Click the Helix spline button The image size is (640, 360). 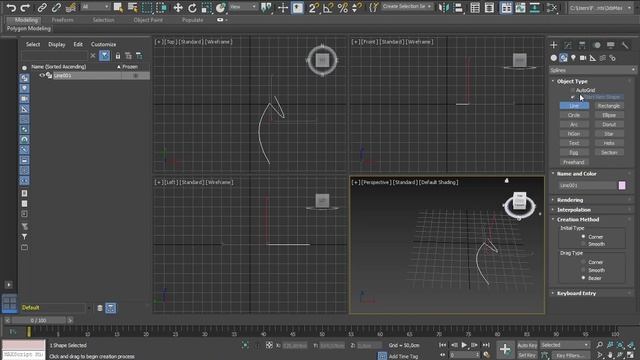pos(609,143)
